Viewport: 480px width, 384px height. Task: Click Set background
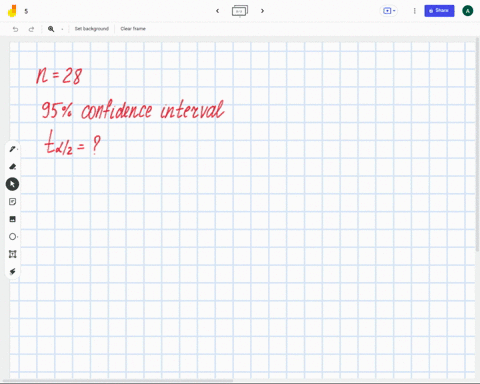click(92, 29)
